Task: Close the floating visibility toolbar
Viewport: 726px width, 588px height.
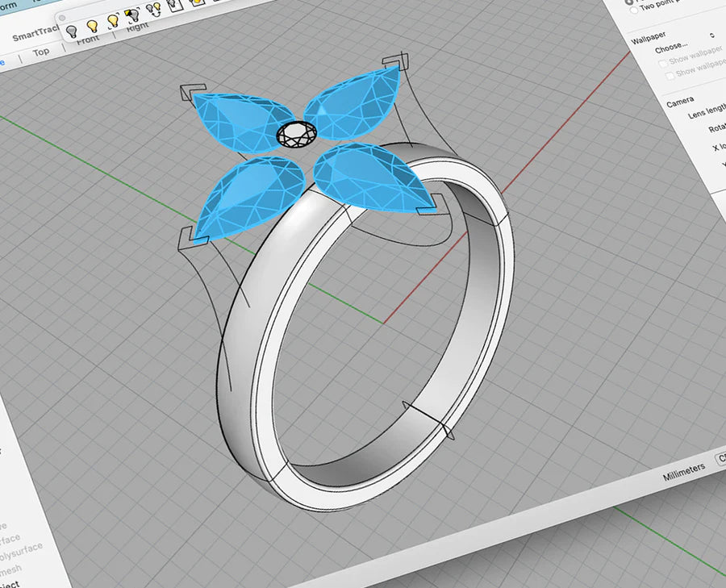Action: [63, 17]
